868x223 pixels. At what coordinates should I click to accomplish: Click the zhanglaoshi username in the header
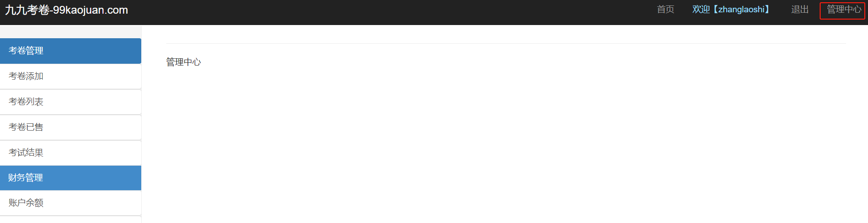tap(741, 9)
